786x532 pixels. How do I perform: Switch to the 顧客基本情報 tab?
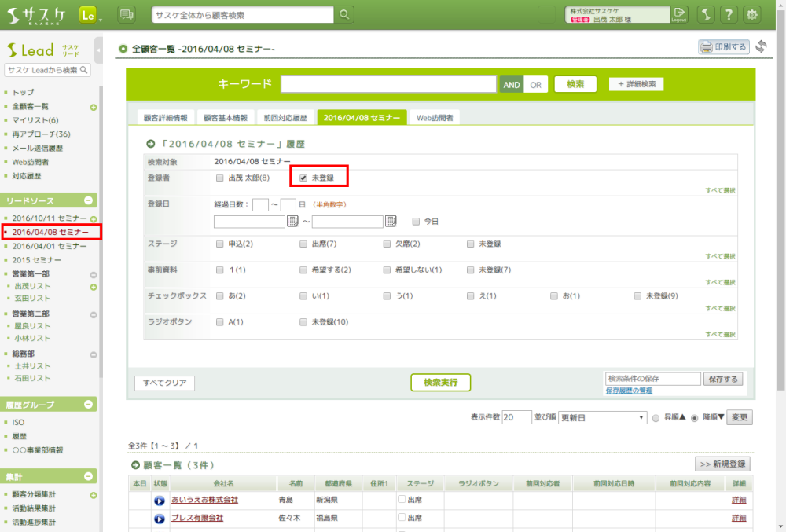click(225, 118)
